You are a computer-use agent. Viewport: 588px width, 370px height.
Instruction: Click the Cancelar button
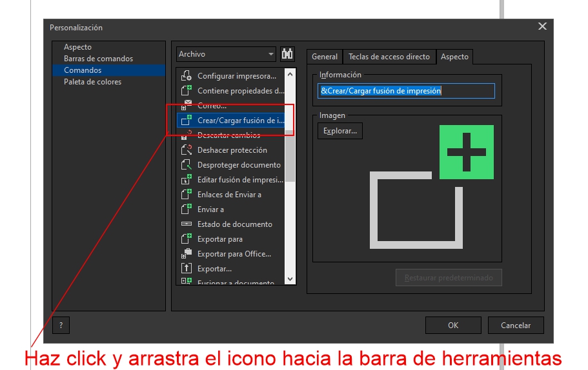pos(516,326)
